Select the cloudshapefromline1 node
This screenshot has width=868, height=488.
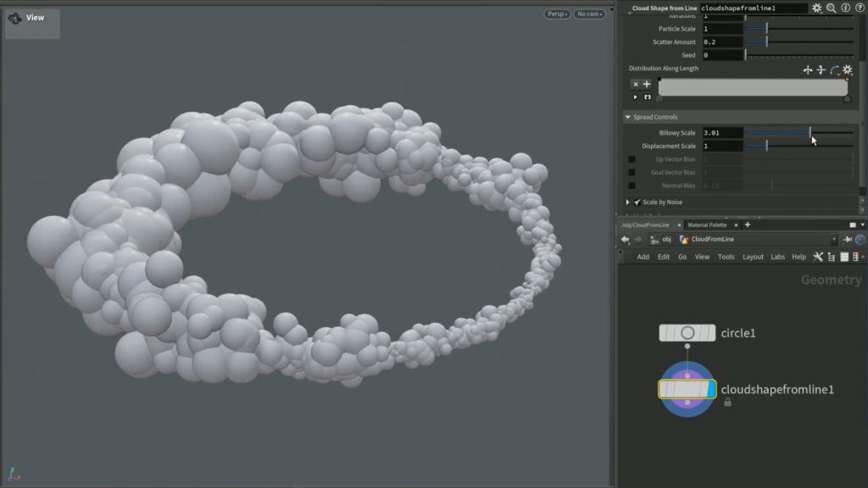(x=688, y=390)
